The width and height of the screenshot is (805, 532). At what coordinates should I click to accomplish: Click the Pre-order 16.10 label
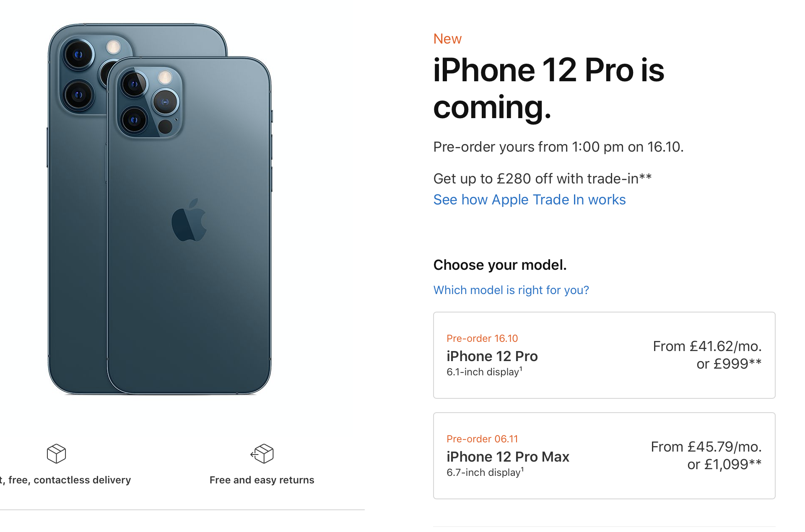[x=482, y=338]
